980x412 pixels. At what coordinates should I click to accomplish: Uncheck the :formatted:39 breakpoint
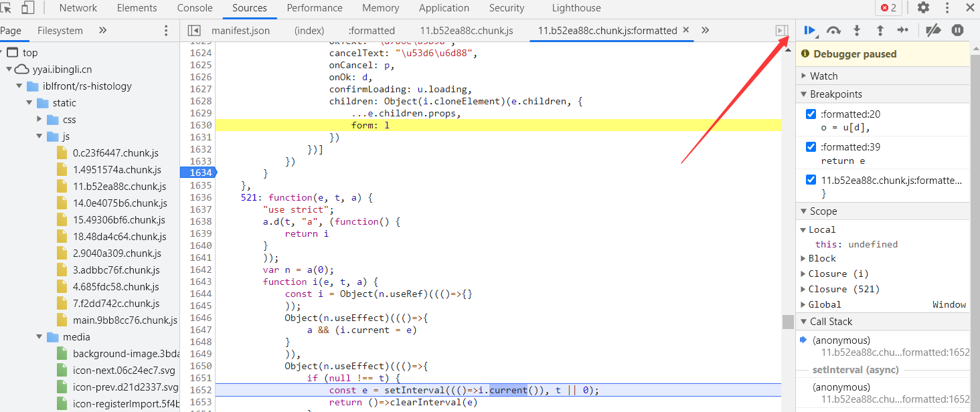[811, 147]
